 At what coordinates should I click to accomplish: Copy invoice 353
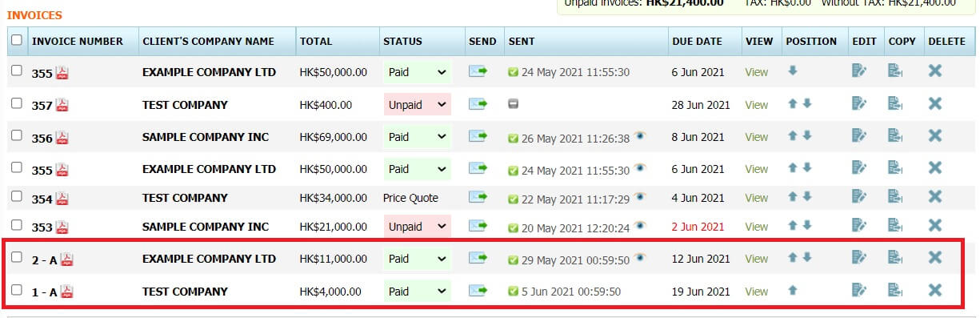pyautogui.click(x=896, y=225)
